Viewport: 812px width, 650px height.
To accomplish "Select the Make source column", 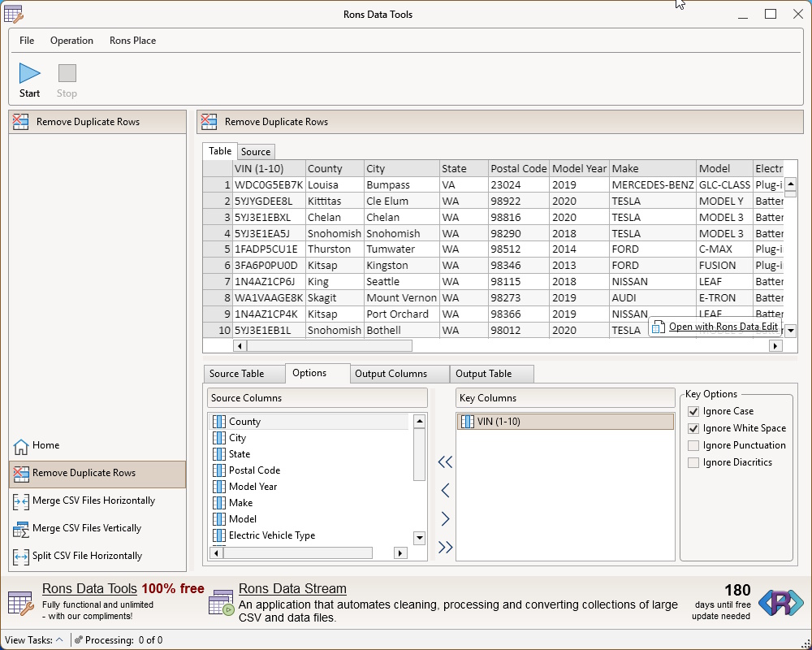I will [x=309, y=503].
